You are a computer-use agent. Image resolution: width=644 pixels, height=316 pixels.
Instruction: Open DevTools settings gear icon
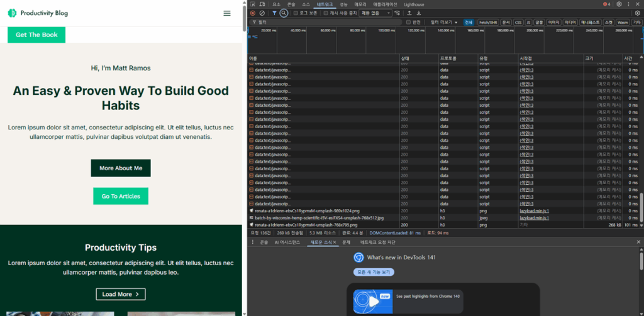(619, 4)
